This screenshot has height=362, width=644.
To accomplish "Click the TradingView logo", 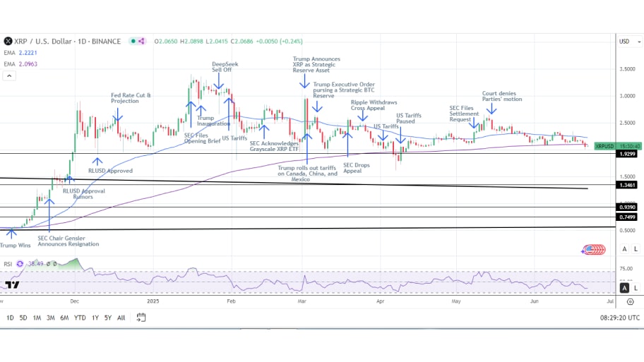I will (x=12, y=284).
